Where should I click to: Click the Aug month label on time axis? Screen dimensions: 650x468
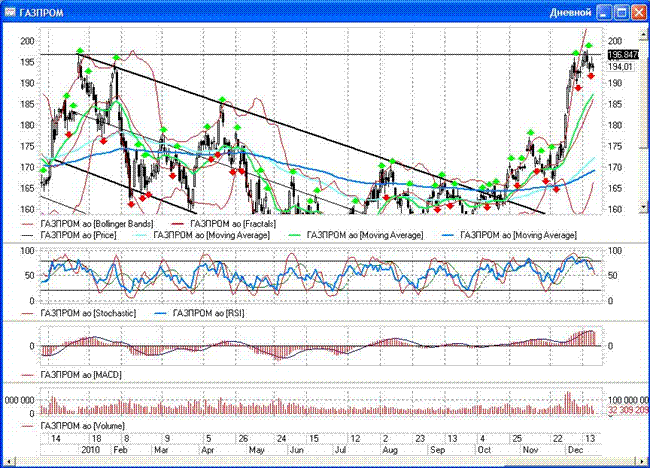pyautogui.click(x=390, y=450)
